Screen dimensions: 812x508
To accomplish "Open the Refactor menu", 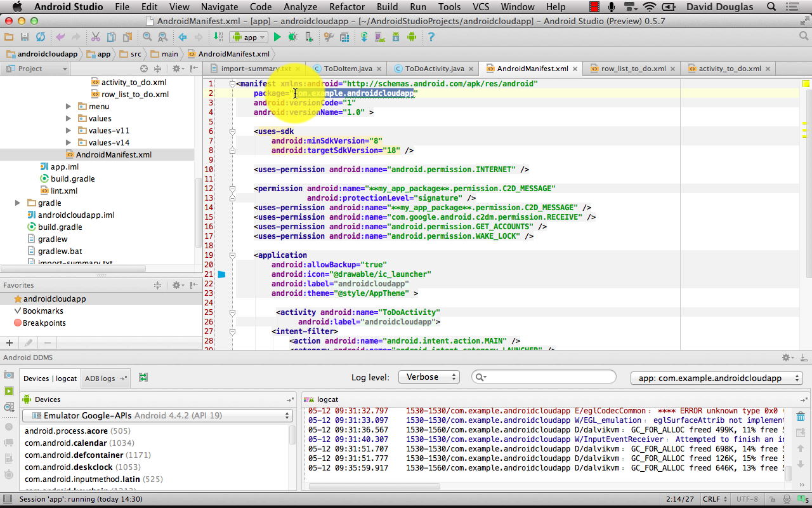I will pyautogui.click(x=346, y=7).
